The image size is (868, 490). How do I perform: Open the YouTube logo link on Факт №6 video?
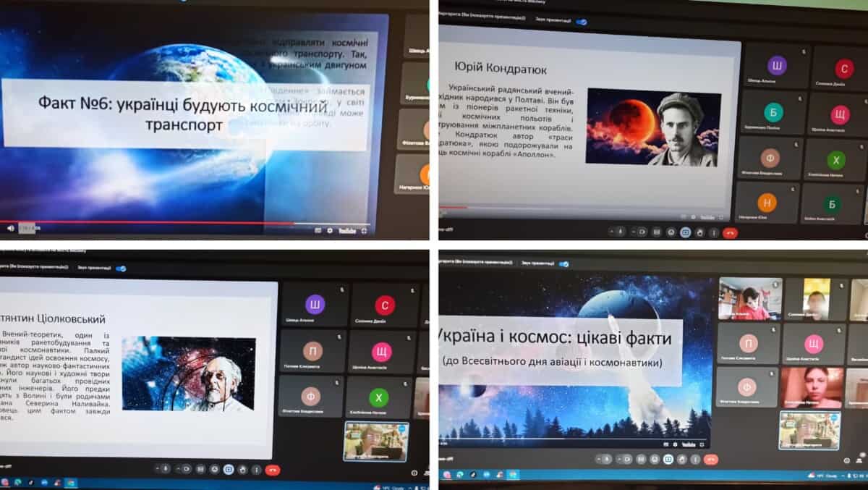(347, 230)
